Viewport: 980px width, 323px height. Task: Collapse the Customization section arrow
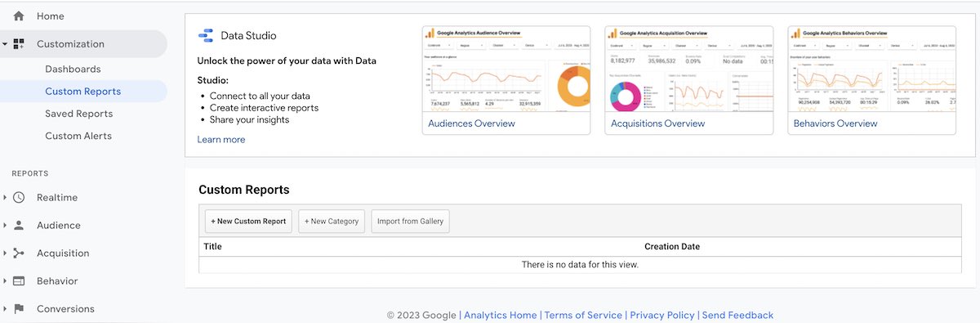(5, 44)
